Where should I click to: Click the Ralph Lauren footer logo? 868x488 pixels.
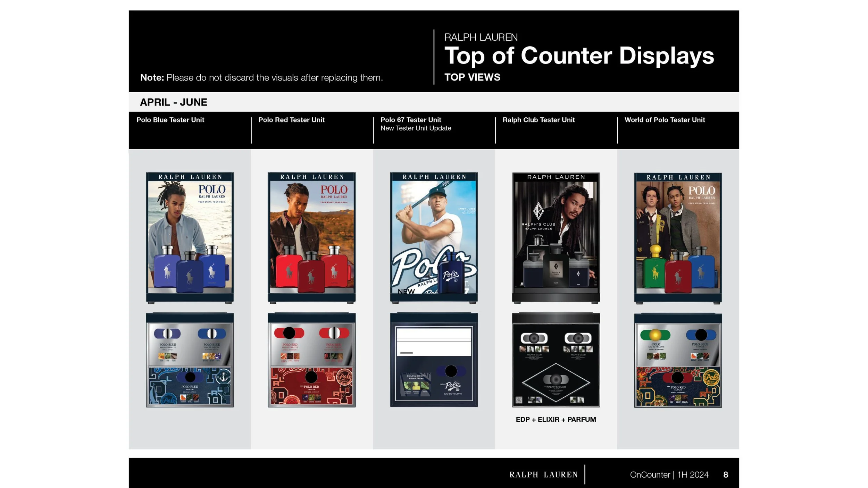coord(543,474)
